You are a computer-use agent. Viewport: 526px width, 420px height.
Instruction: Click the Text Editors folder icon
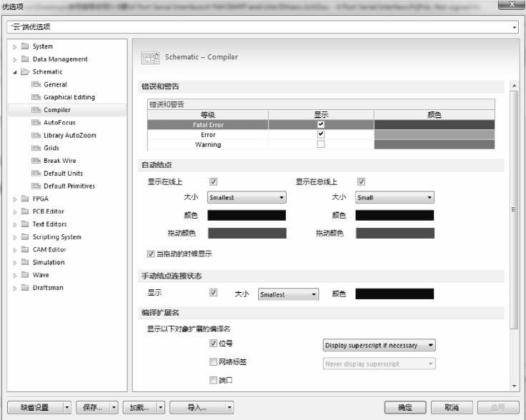coord(25,224)
